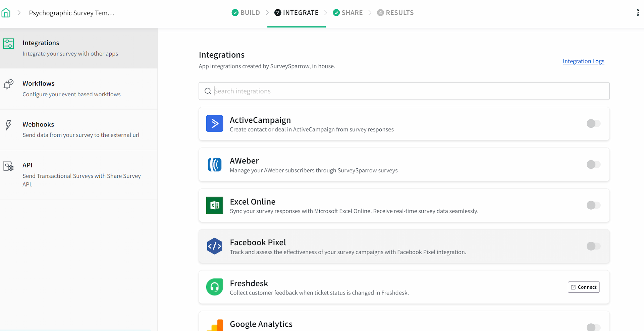The image size is (644, 331).
Task: Click the Excel Online logo icon
Action: point(215,205)
